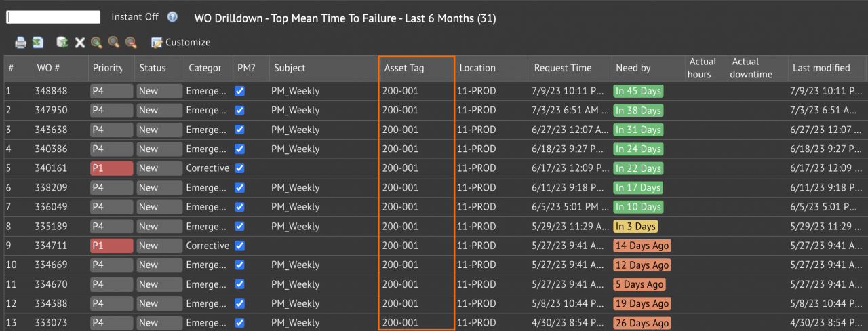
Task: Open Priority dropdown for WO 348848
Action: 111,91
